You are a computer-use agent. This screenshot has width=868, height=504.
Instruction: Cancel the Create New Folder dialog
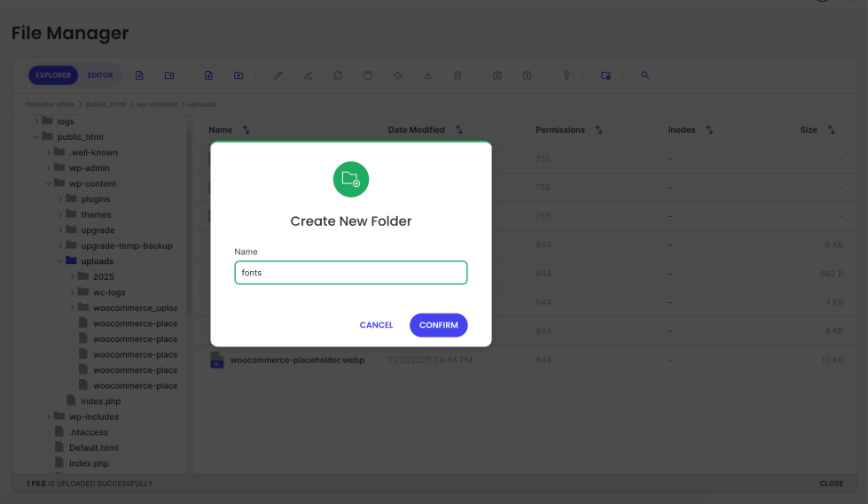click(377, 325)
